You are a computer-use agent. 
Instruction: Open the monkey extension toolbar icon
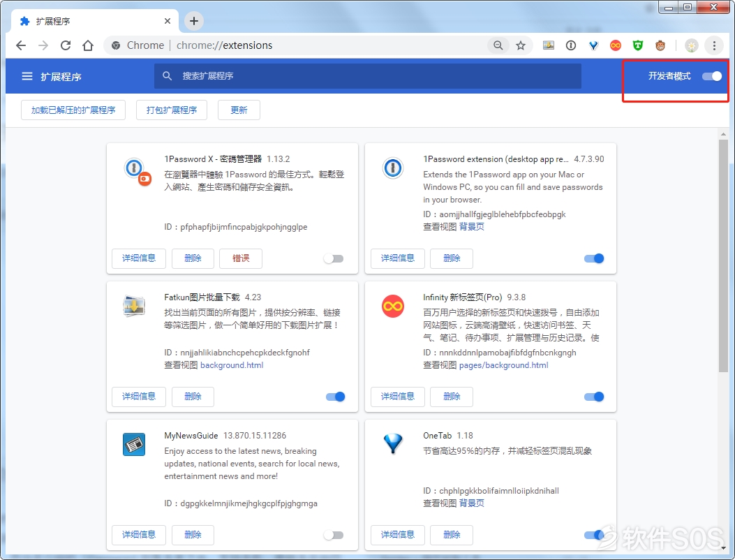660,45
